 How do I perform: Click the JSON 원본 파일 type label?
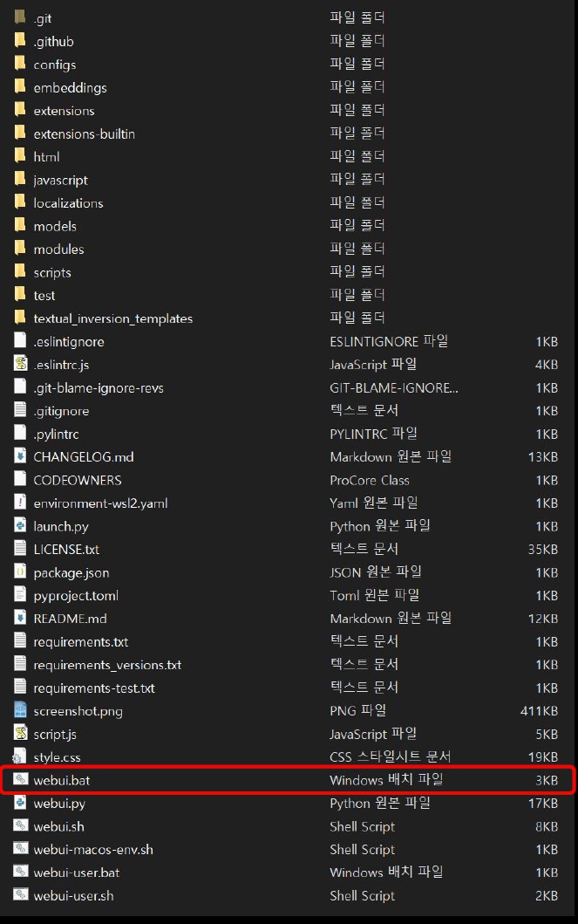(376, 572)
